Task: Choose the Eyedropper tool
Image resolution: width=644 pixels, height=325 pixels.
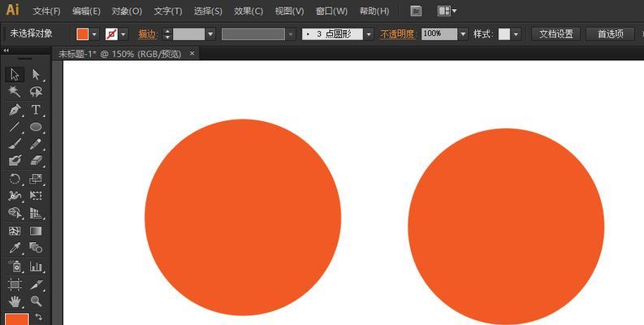Action: pyautogui.click(x=15, y=248)
